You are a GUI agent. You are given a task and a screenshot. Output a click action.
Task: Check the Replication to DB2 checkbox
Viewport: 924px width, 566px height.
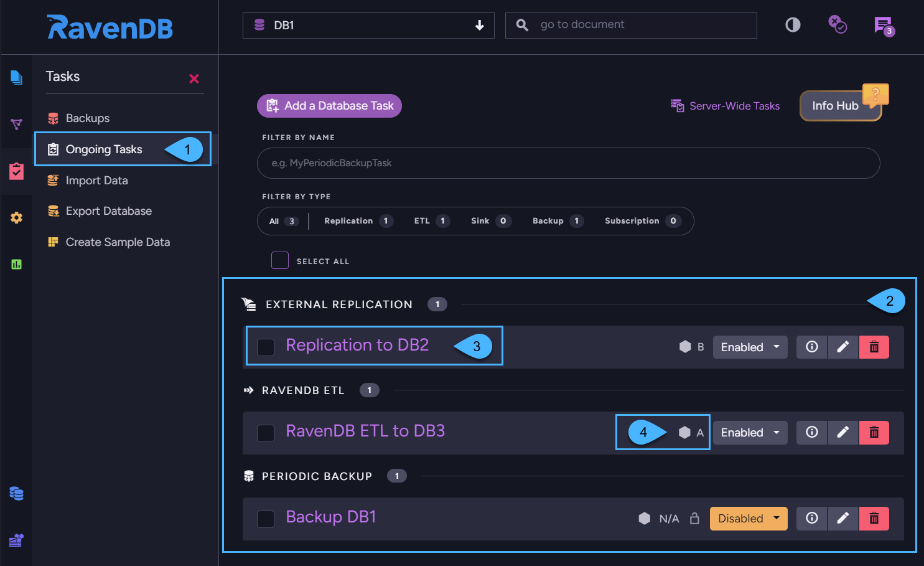(x=266, y=347)
